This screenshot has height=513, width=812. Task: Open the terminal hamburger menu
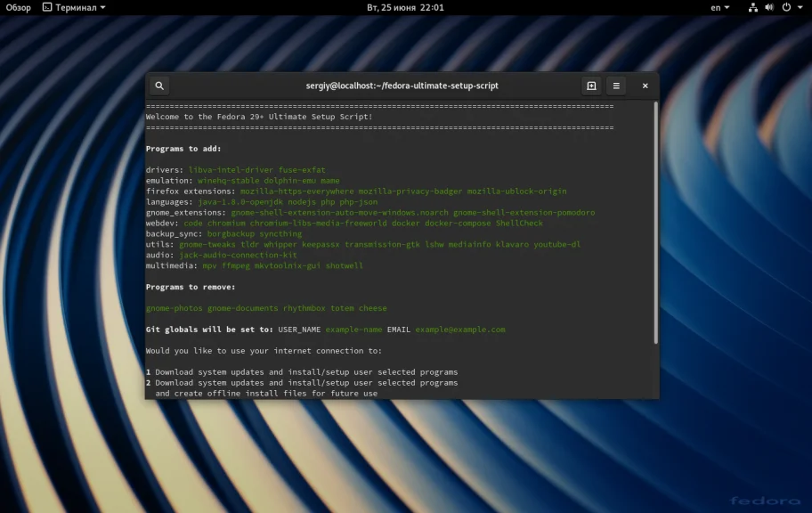point(616,85)
